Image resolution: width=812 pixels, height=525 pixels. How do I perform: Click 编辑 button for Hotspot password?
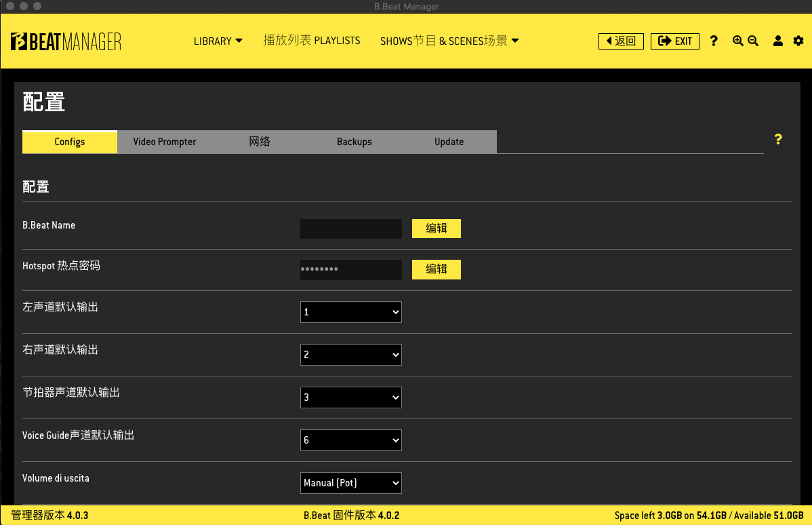pos(436,269)
